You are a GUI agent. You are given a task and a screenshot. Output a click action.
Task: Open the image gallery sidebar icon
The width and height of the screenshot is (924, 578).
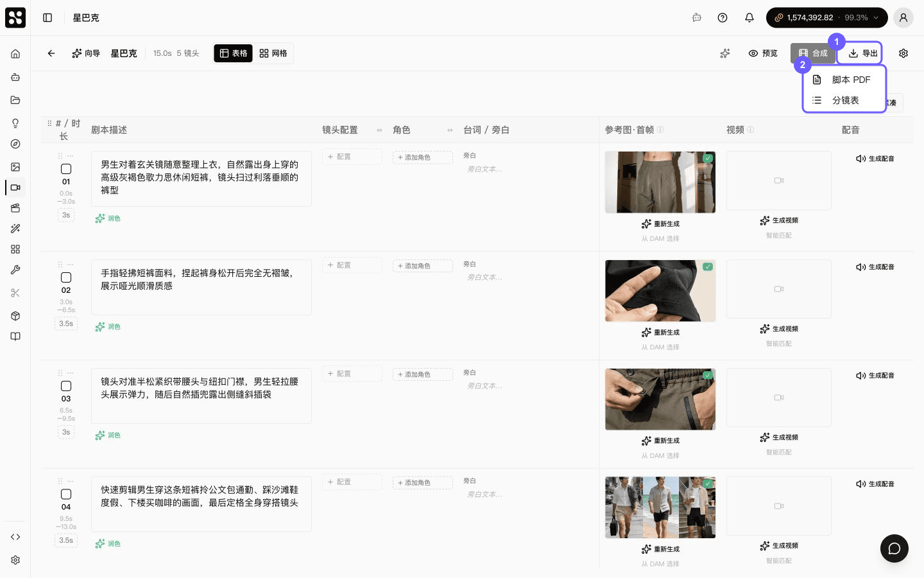(x=15, y=167)
